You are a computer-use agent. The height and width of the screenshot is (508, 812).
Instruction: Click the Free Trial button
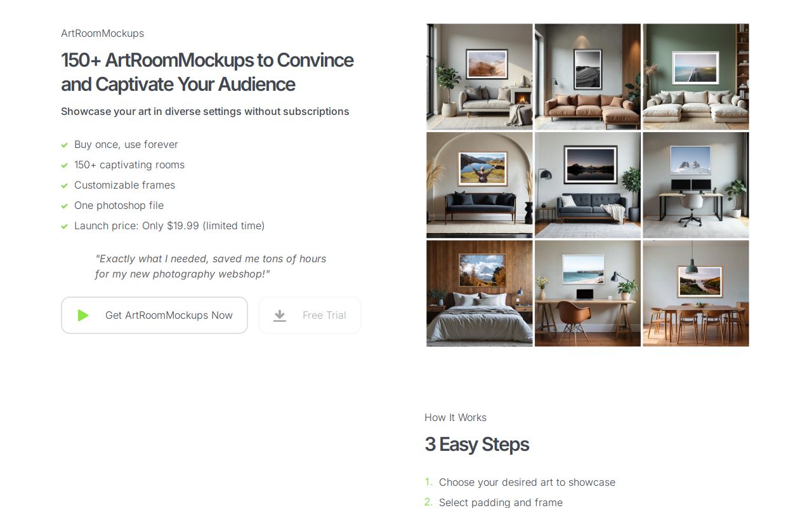(x=310, y=315)
